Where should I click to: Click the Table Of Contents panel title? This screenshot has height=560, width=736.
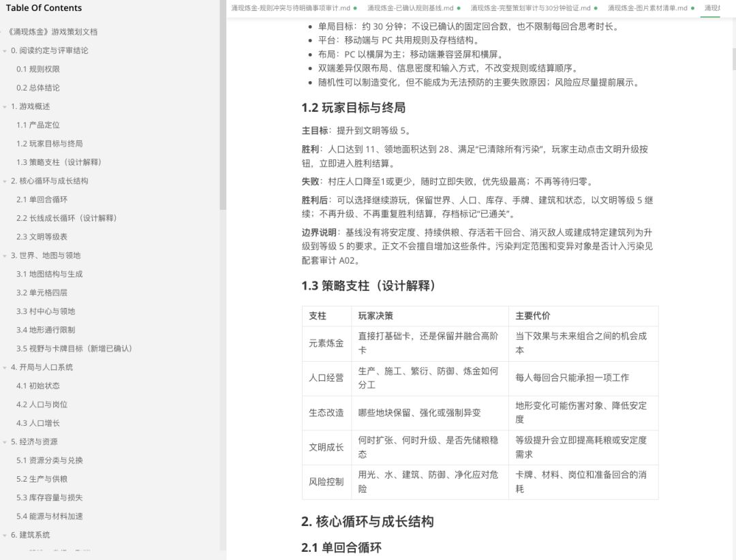tap(44, 8)
